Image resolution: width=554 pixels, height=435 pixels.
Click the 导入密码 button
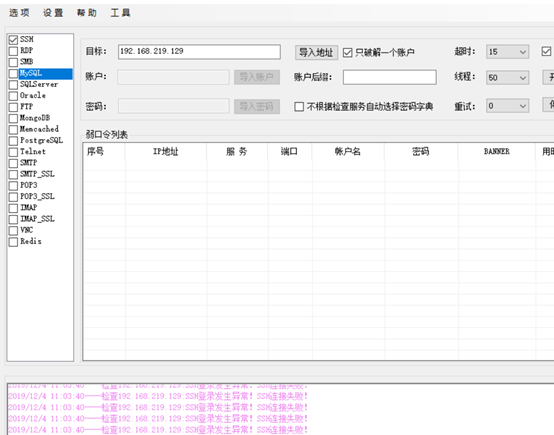coord(257,106)
